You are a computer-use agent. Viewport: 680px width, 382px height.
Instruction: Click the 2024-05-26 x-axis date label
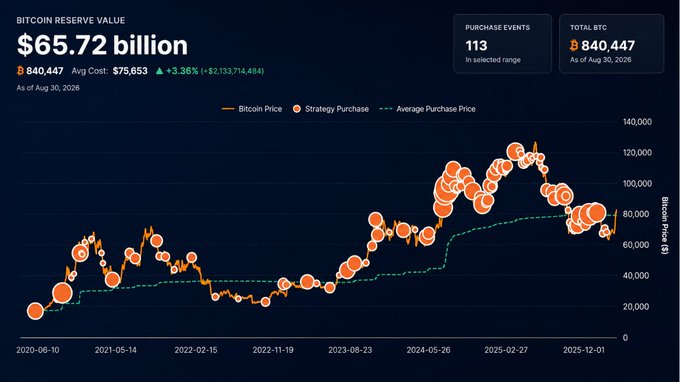428,350
